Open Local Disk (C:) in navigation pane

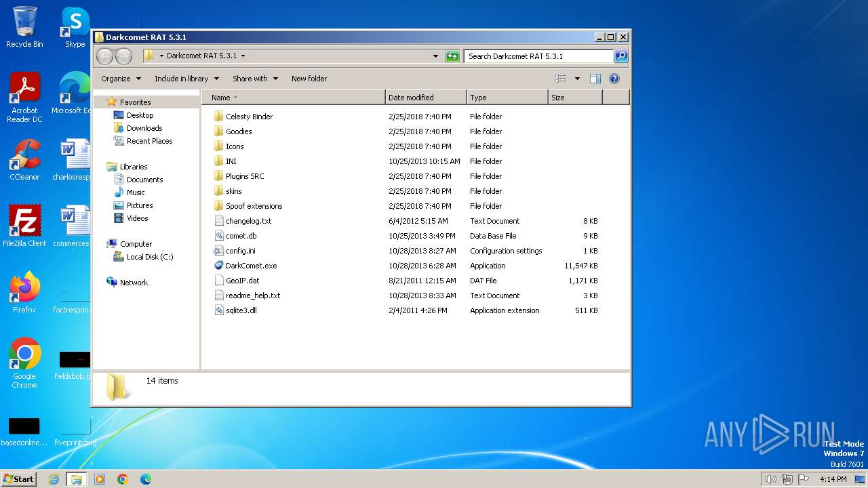point(150,257)
